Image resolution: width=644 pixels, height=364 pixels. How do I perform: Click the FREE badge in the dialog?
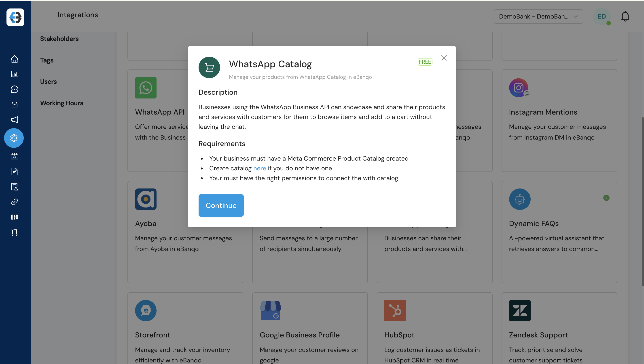(x=425, y=62)
